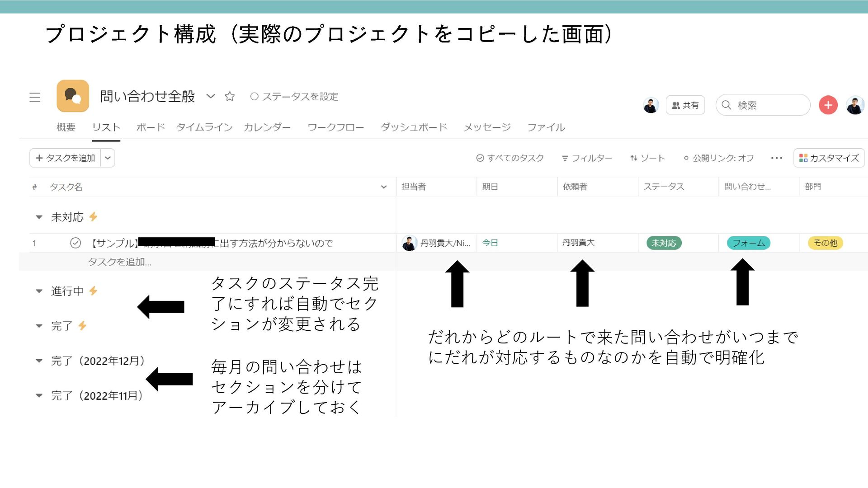Open dropdown arrow beside タスクを追加 button
This screenshot has height=488, width=868.
click(108, 158)
